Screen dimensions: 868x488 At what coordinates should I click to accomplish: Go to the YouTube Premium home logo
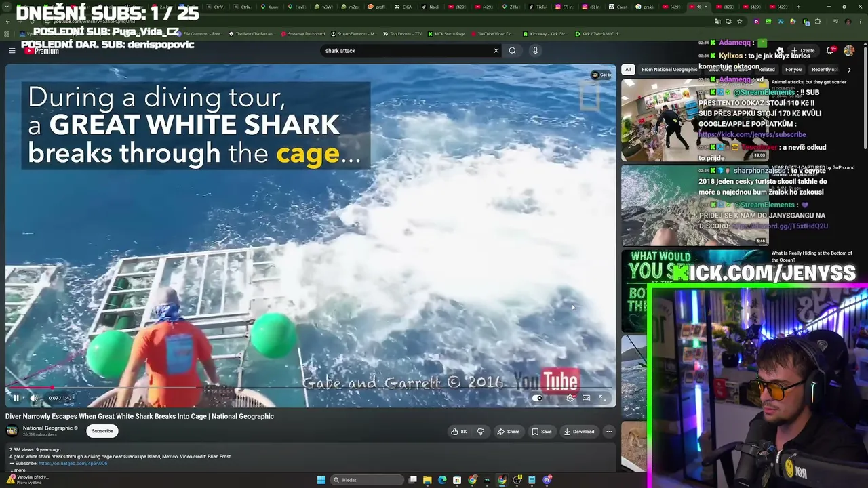click(42, 50)
